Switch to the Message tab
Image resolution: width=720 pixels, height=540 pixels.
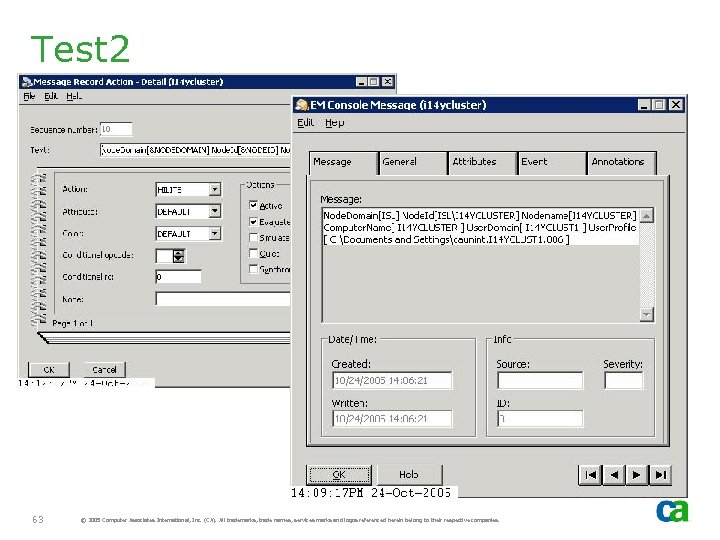(343, 162)
